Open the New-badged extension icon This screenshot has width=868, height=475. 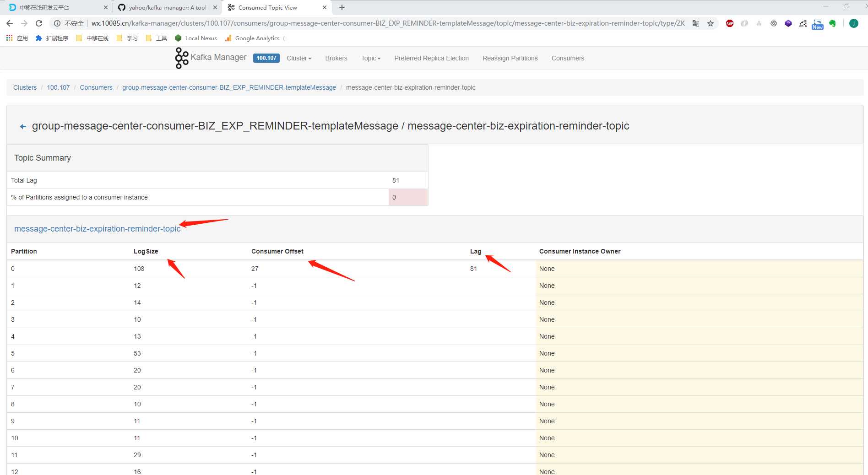coord(818,24)
